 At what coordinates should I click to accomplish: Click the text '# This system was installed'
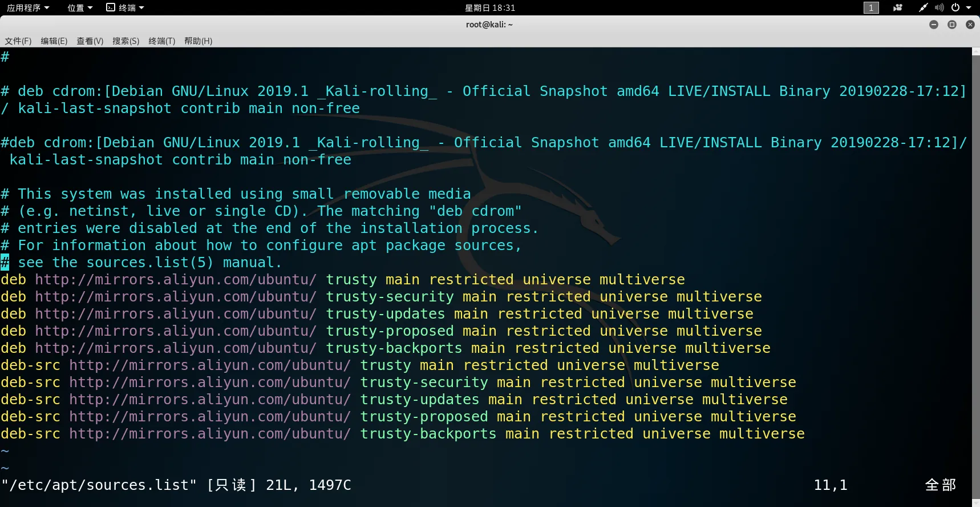(x=236, y=194)
